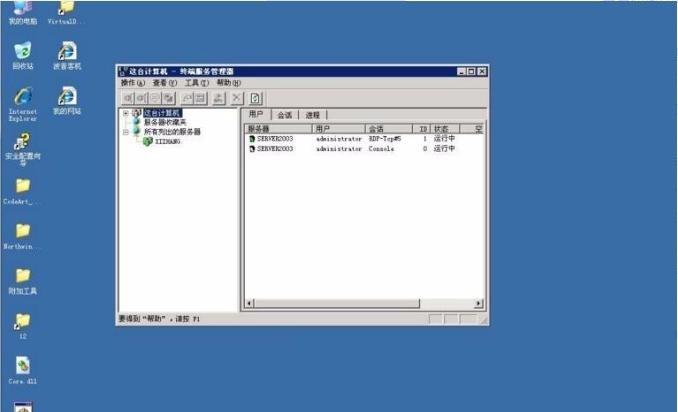Switch to the 进程 tab

(312, 115)
